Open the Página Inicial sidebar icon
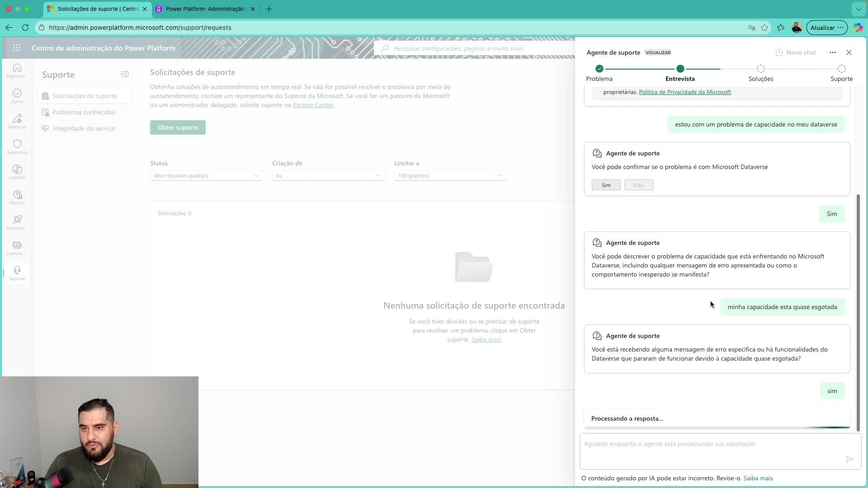 [17, 70]
